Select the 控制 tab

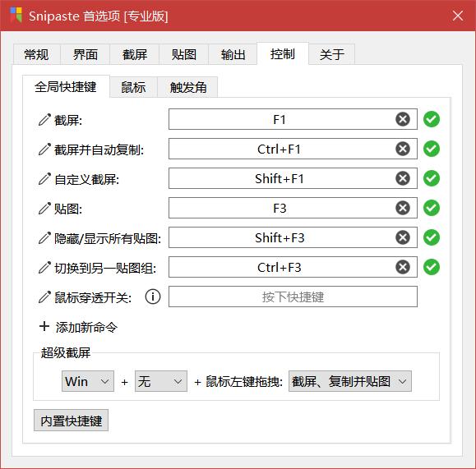coord(283,54)
